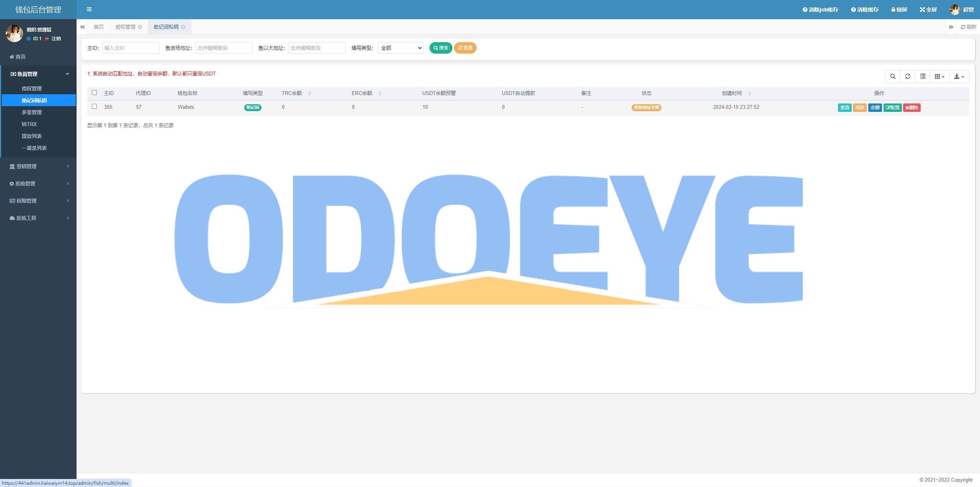Toggle the sidebar hamburger menu icon
This screenshot has width=980, height=487.
pyautogui.click(x=89, y=9)
